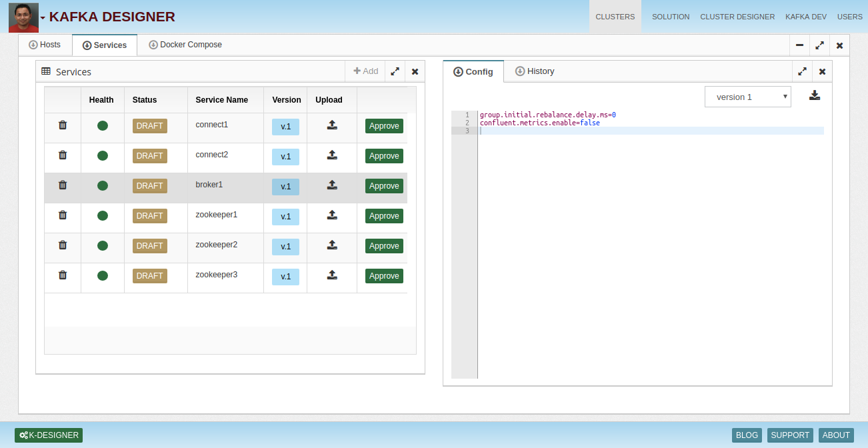The height and width of the screenshot is (448, 868).
Task: Minimize the main clusters panel
Action: [x=799, y=45]
